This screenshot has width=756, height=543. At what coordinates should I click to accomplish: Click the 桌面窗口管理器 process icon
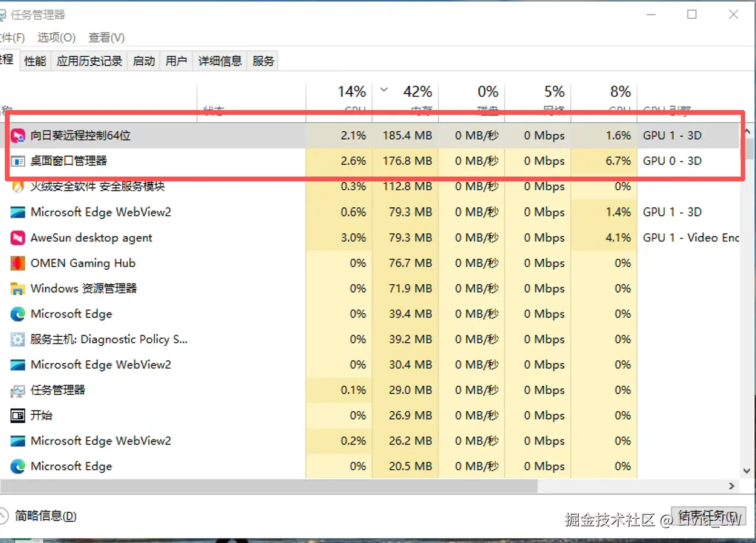click(x=18, y=161)
